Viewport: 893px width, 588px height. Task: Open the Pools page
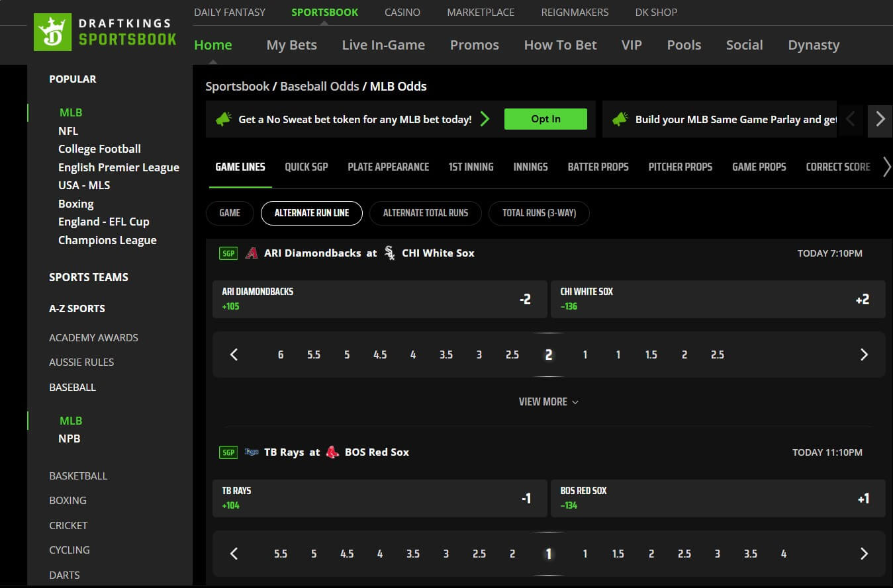pos(684,45)
